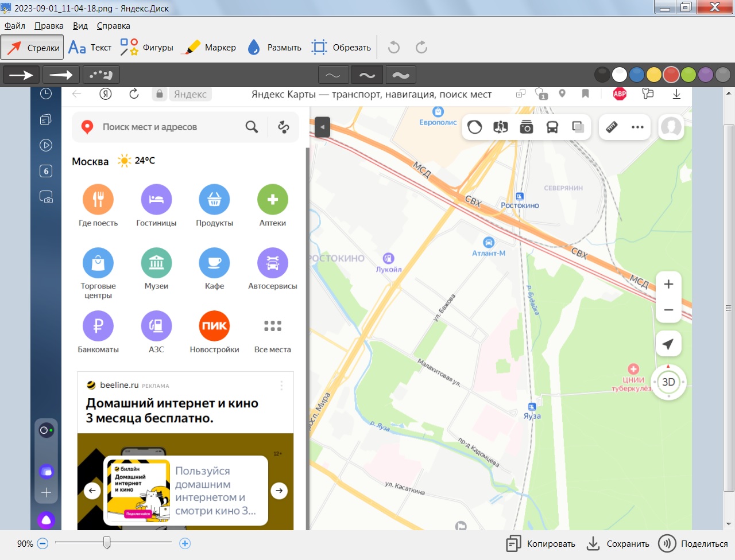Select the Text (Текст) tool
Viewport: 735px width, 560px height.
point(90,48)
